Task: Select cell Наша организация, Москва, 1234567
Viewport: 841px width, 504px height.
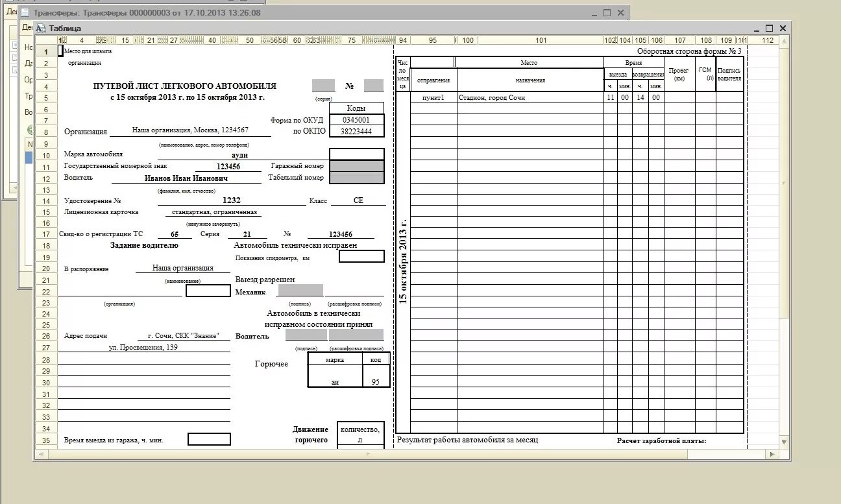Action: click(190, 130)
